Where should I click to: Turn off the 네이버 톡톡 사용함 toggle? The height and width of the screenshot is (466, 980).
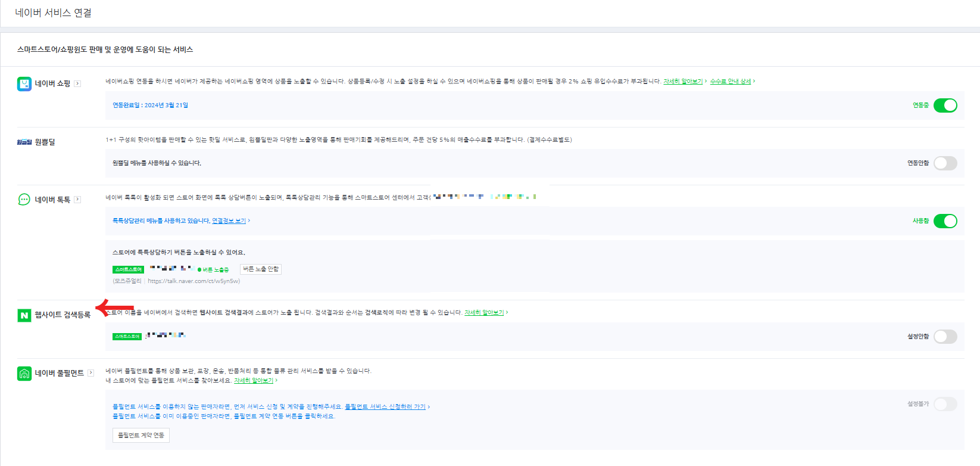(945, 221)
